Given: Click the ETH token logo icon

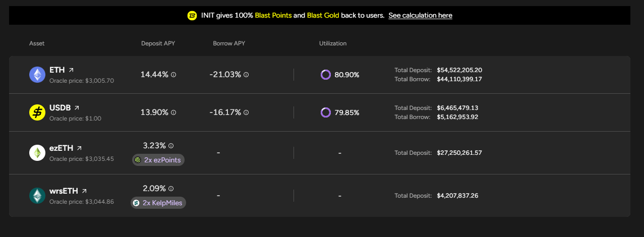Looking at the screenshot, I should tap(37, 75).
